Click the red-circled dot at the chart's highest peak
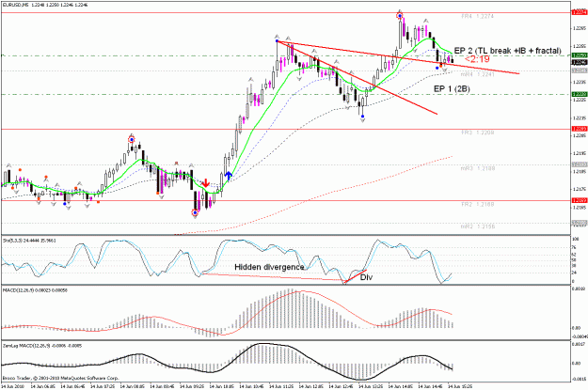The height and width of the screenshot is (390, 588). 400,16
